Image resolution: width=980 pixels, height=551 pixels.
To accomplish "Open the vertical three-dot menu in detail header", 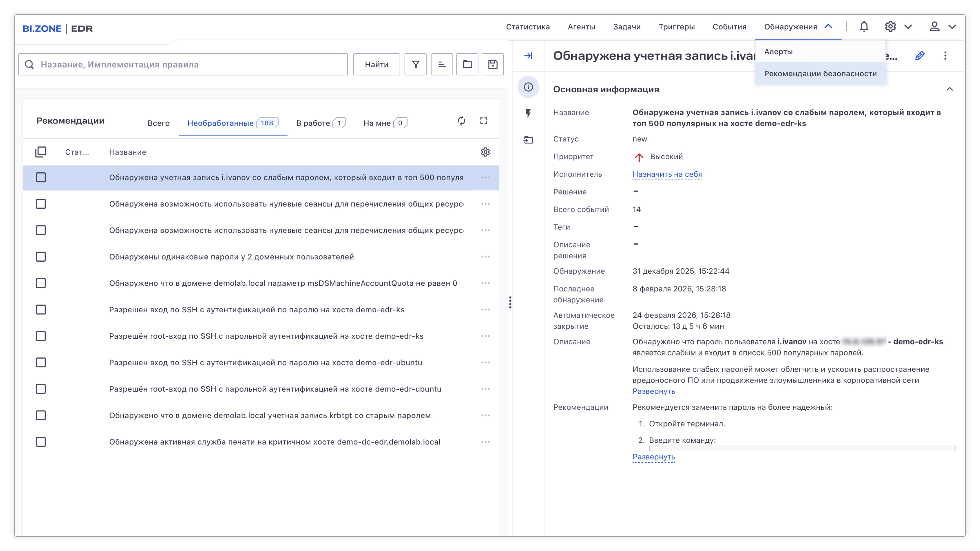I will point(945,56).
